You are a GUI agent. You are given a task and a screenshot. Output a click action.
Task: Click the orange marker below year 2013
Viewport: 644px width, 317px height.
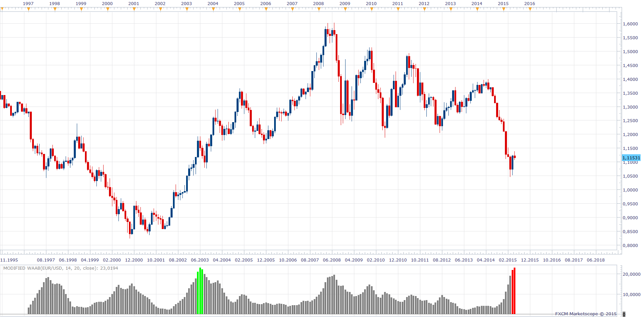[x=451, y=9]
